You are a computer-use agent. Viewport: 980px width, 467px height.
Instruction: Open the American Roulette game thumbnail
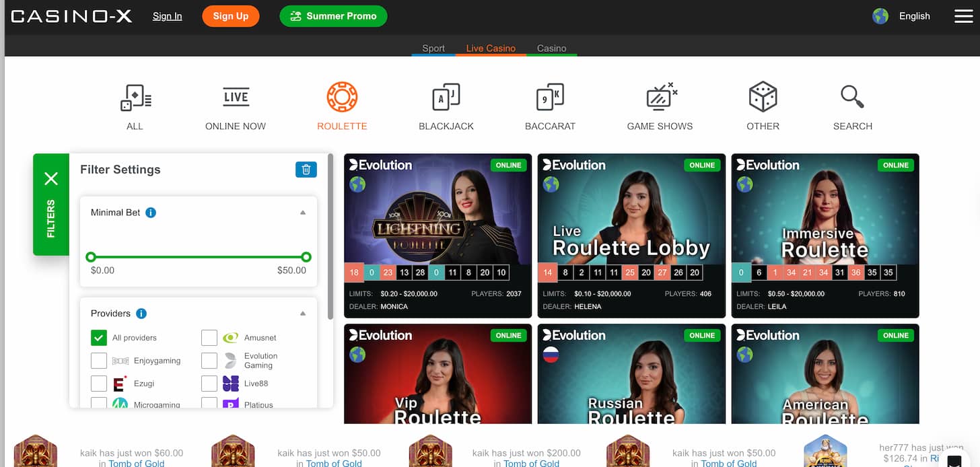point(825,374)
